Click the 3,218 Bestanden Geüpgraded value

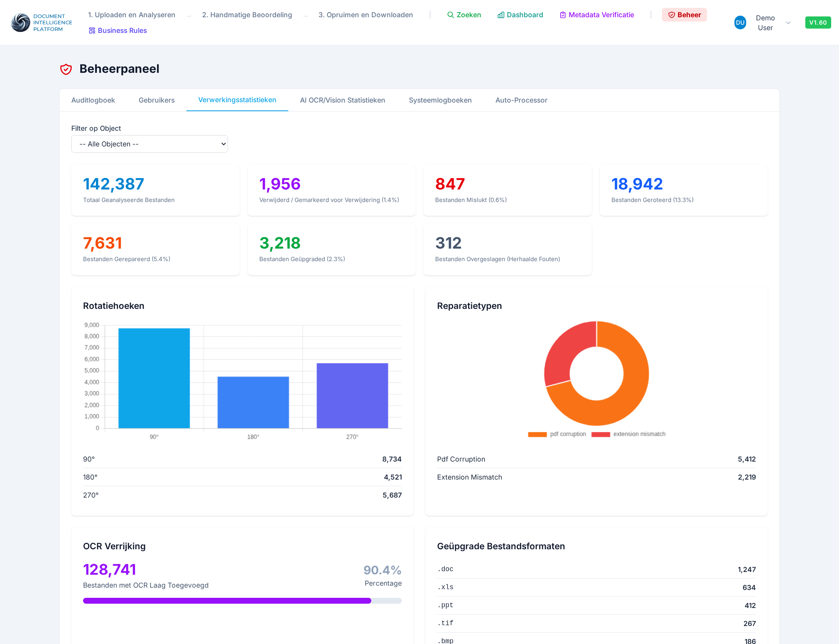(x=280, y=243)
